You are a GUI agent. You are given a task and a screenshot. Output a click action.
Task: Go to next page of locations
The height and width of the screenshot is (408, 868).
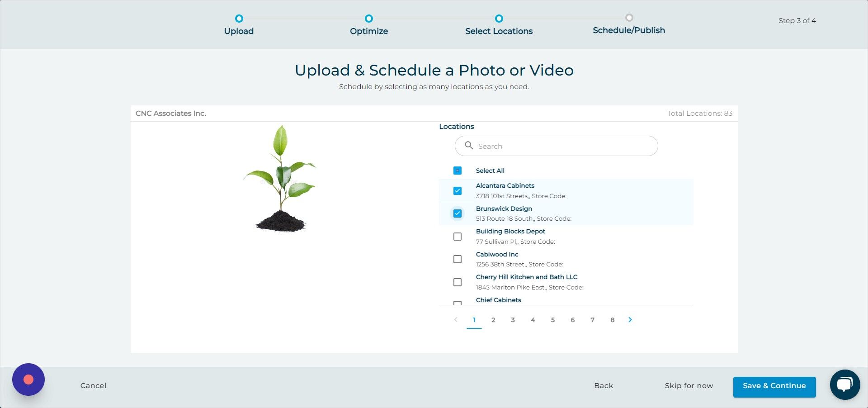point(630,320)
